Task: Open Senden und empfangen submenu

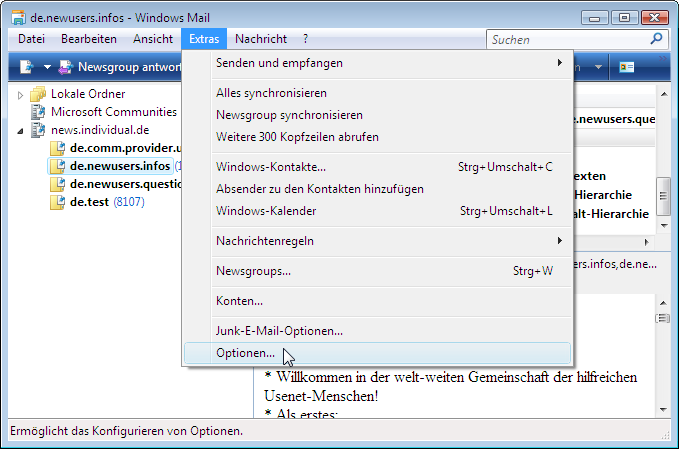Action: (x=378, y=63)
